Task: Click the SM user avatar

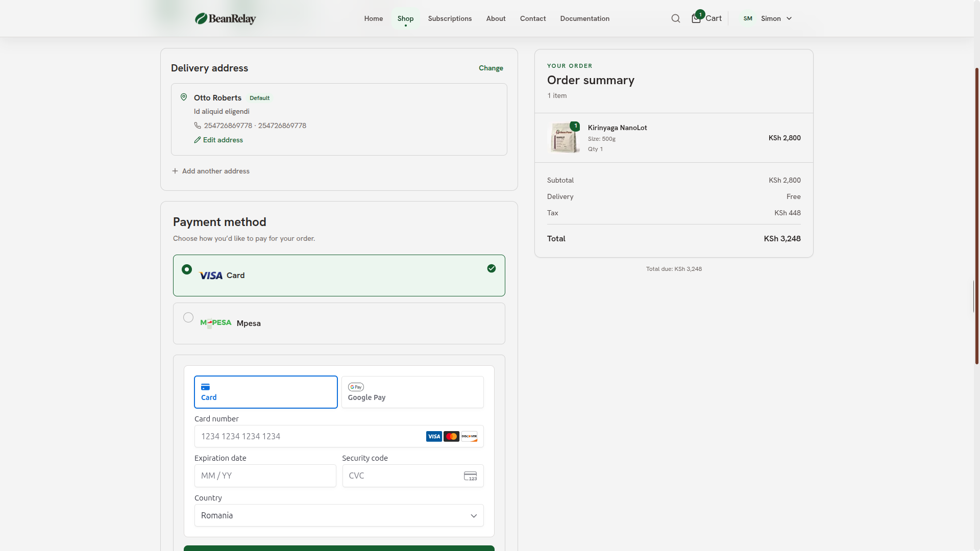Action: [x=748, y=18]
